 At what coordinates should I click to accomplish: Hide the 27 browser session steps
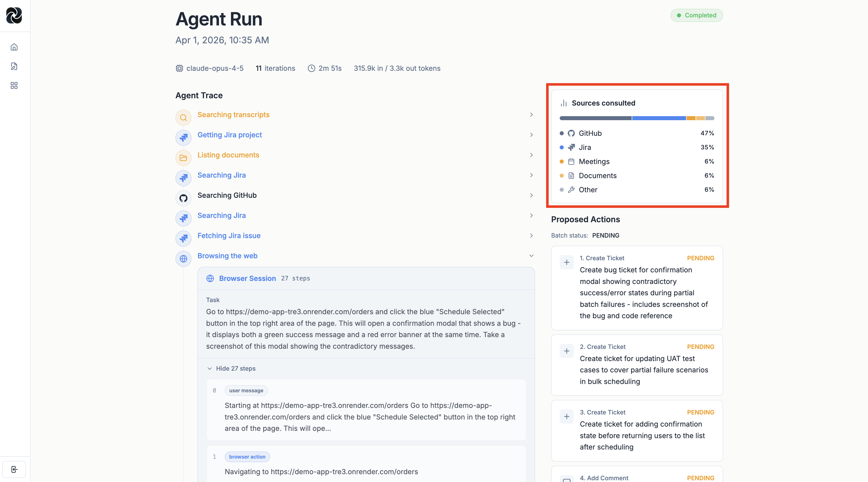(236, 368)
